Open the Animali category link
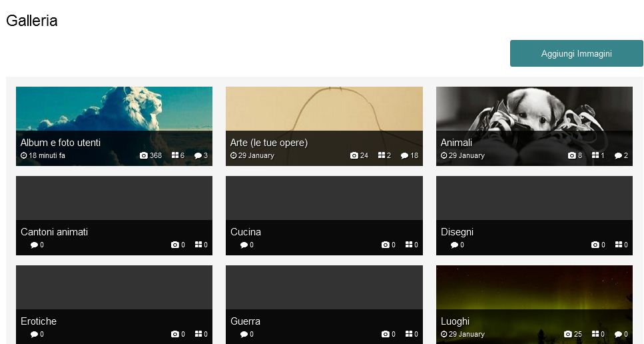This screenshot has height=344, width=644. [456, 143]
